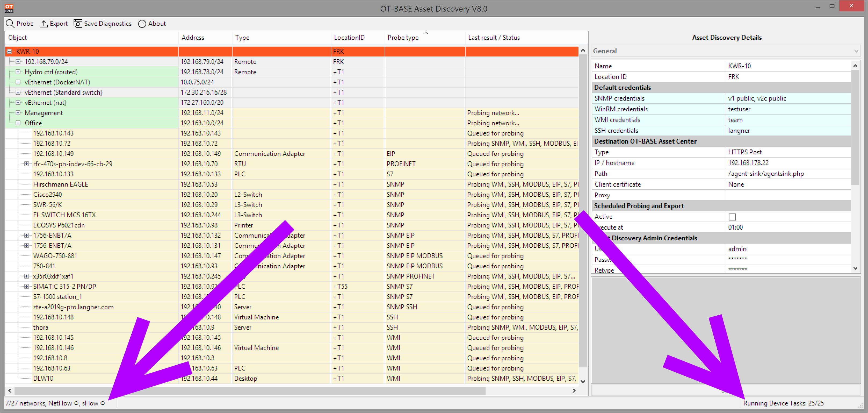Expand the rfc-470s-pn-iodev-66-cb-29 node
Image resolution: width=868 pixels, height=413 pixels.
tap(27, 164)
